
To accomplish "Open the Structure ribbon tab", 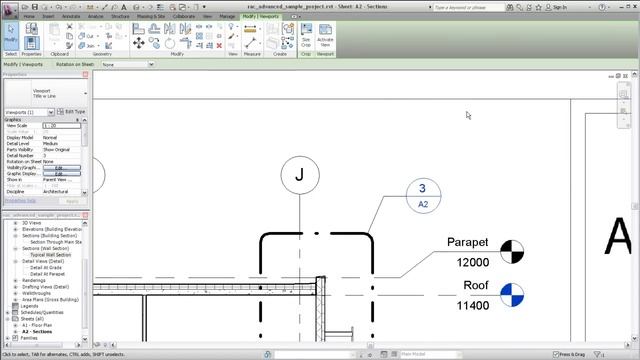I will pos(120,16).
